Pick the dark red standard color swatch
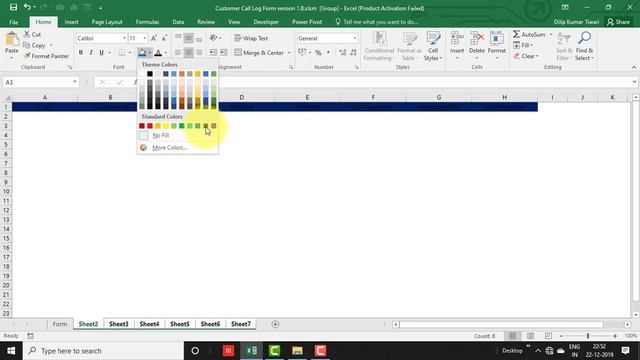The width and height of the screenshot is (640, 360). tap(142, 126)
